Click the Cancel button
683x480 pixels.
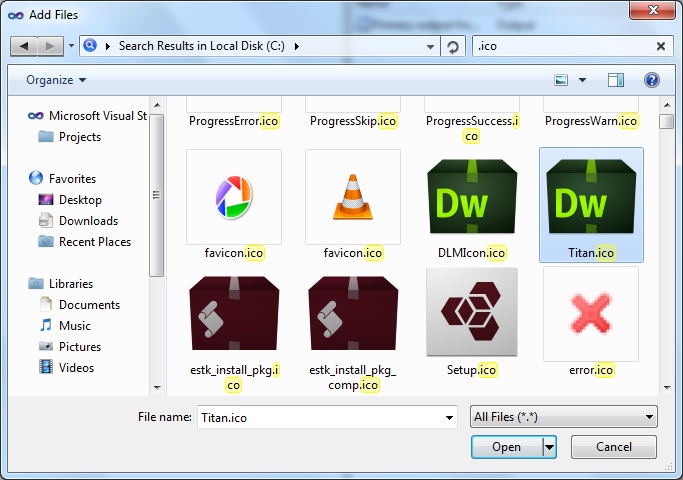[x=614, y=447]
